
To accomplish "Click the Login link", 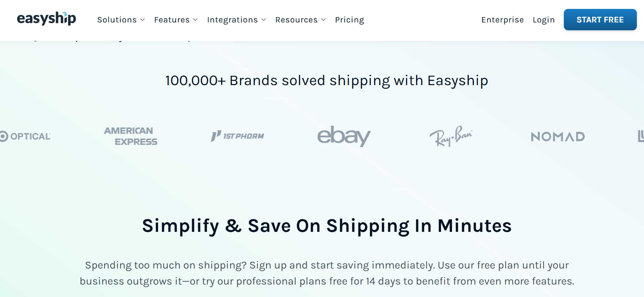I will (x=544, y=20).
